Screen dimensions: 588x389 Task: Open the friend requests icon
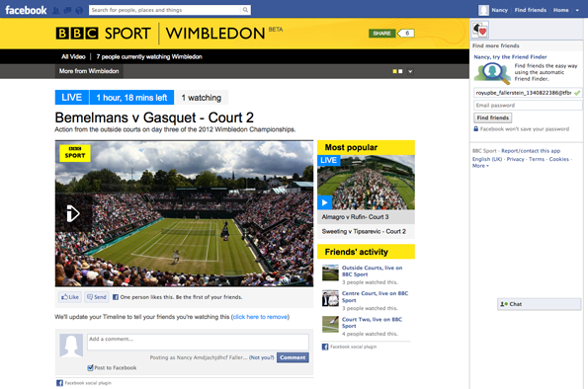point(56,11)
